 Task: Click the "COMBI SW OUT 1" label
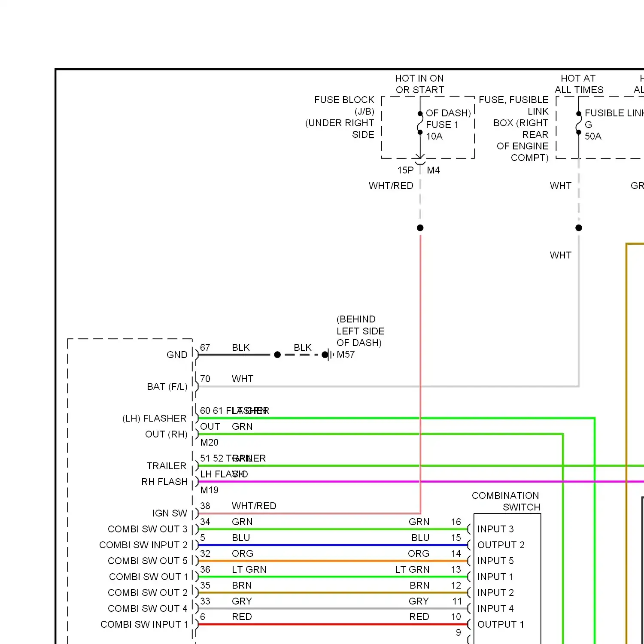(x=149, y=577)
